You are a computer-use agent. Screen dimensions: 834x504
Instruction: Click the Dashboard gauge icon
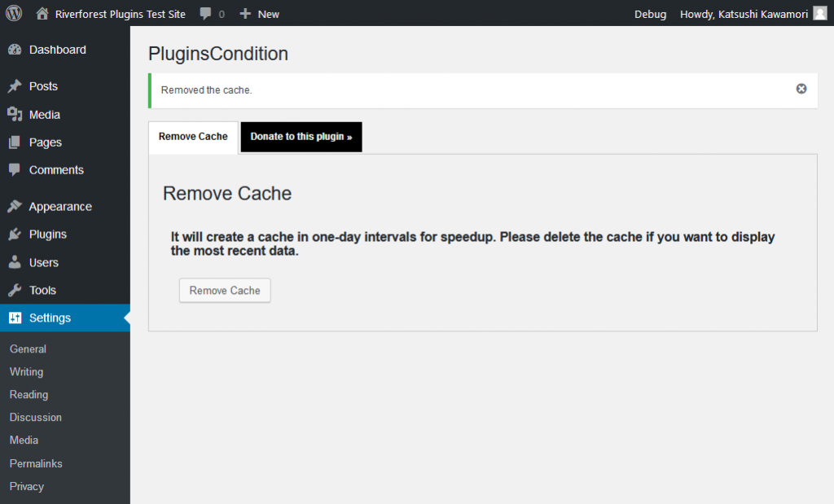[x=15, y=50]
